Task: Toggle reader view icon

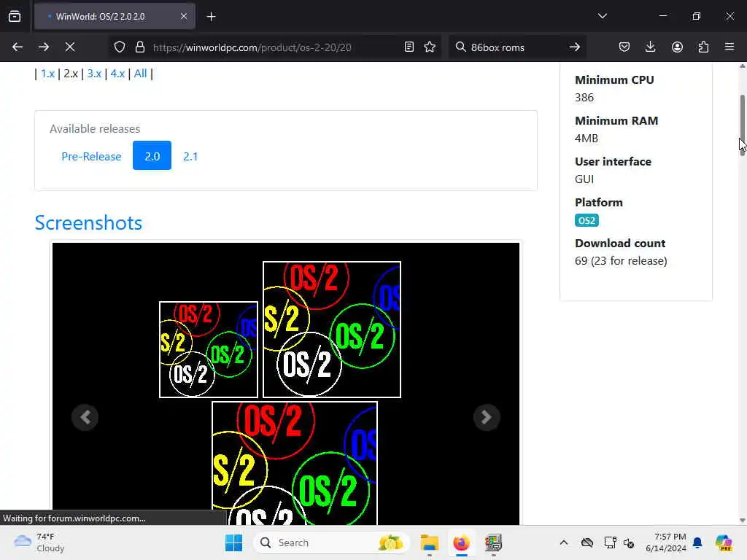Action: (x=409, y=47)
